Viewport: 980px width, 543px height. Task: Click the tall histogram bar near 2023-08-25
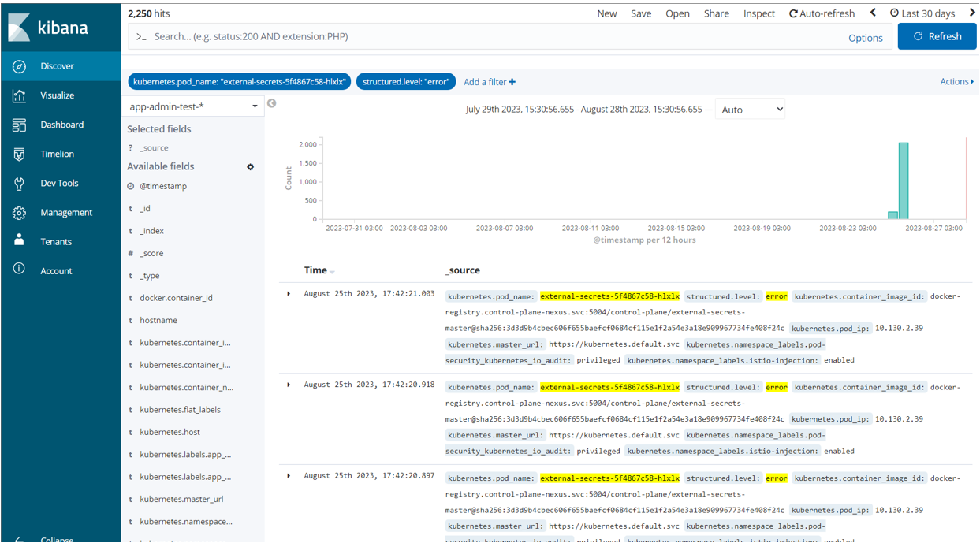(904, 180)
